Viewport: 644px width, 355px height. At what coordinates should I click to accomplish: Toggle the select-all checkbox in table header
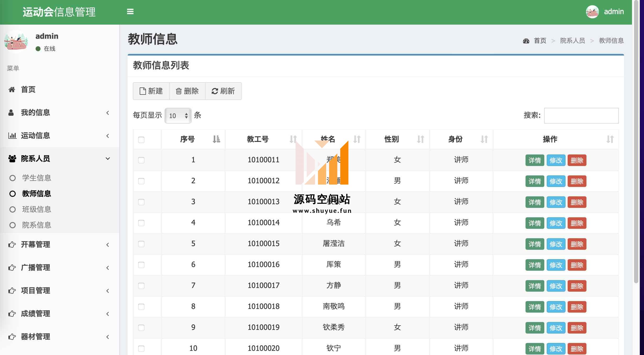click(141, 140)
